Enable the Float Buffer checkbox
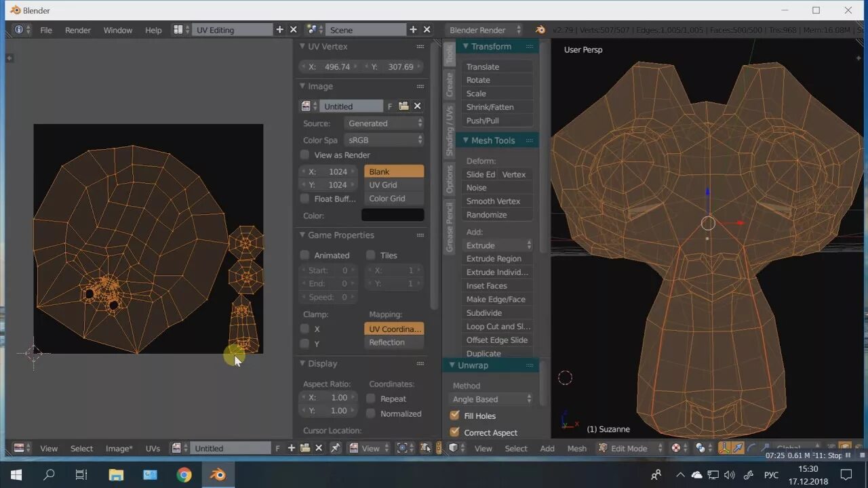Viewport: 868px width, 488px height. 305,199
